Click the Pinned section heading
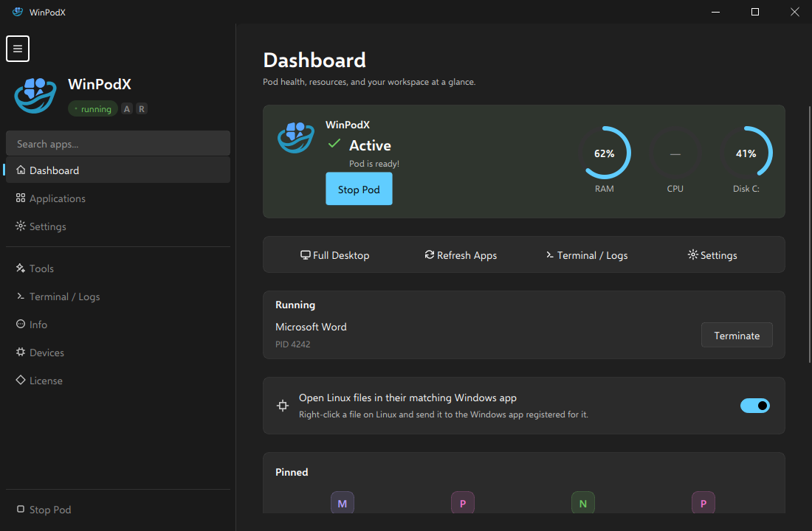 click(x=292, y=472)
